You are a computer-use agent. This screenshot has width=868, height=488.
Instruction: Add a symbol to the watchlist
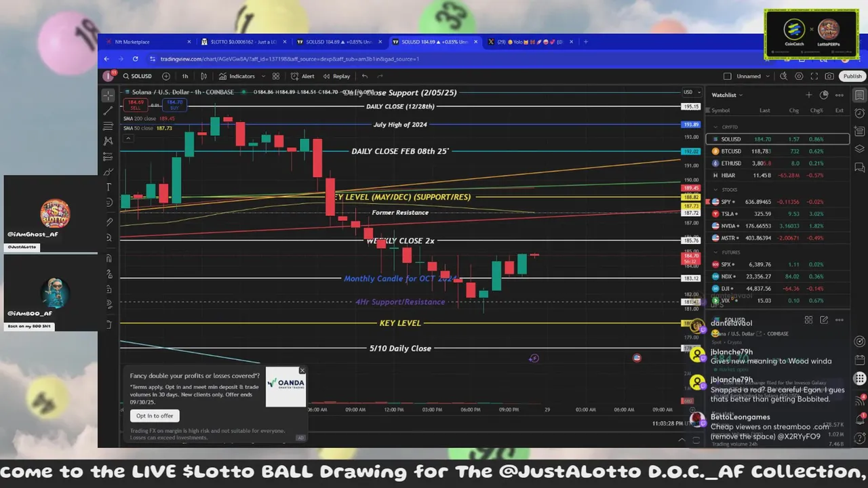(808, 95)
